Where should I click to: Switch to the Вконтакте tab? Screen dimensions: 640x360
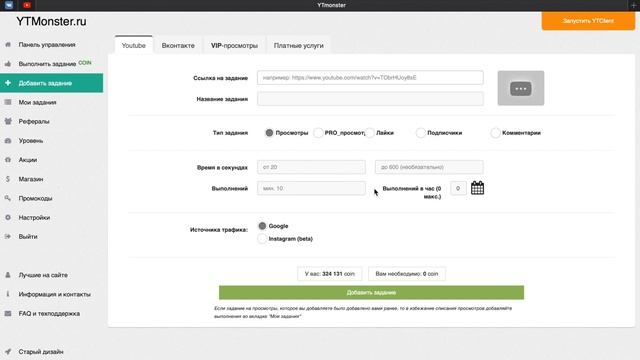click(178, 45)
